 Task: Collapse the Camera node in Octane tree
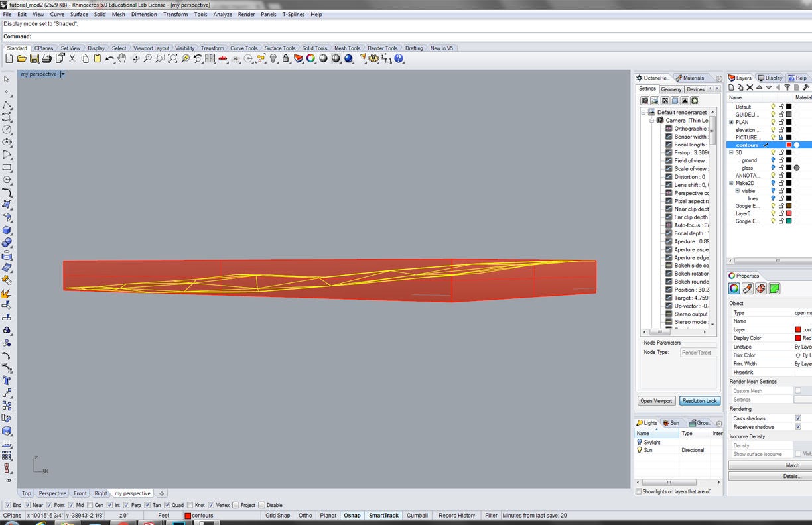click(x=652, y=121)
